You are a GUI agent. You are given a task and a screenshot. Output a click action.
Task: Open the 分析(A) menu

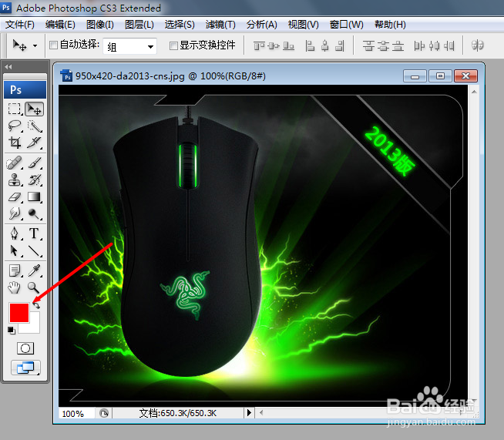(x=262, y=25)
